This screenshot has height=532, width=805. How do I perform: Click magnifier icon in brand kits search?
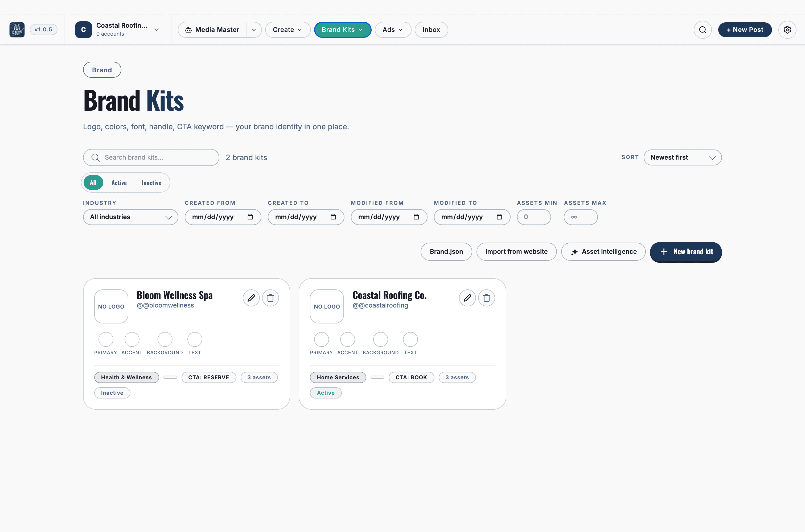coord(95,157)
